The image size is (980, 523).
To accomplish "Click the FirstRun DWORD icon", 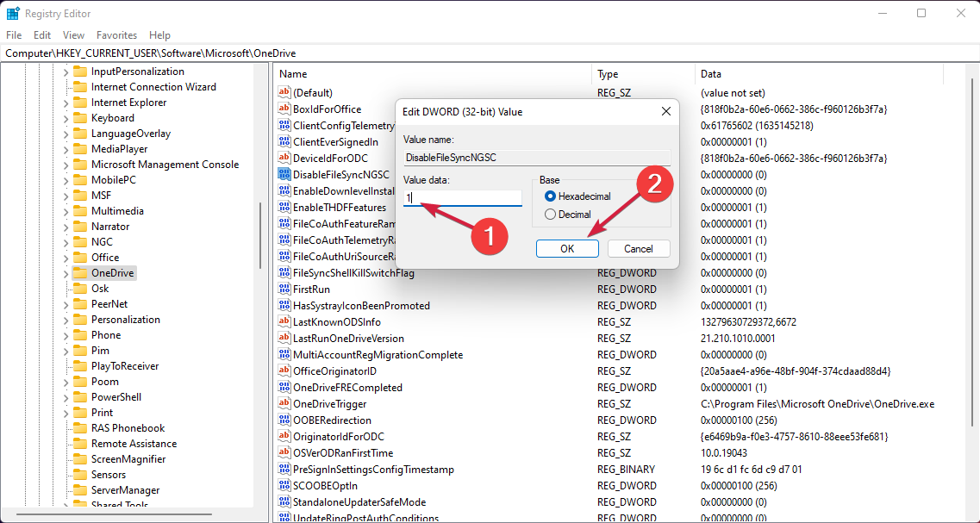I will [284, 290].
